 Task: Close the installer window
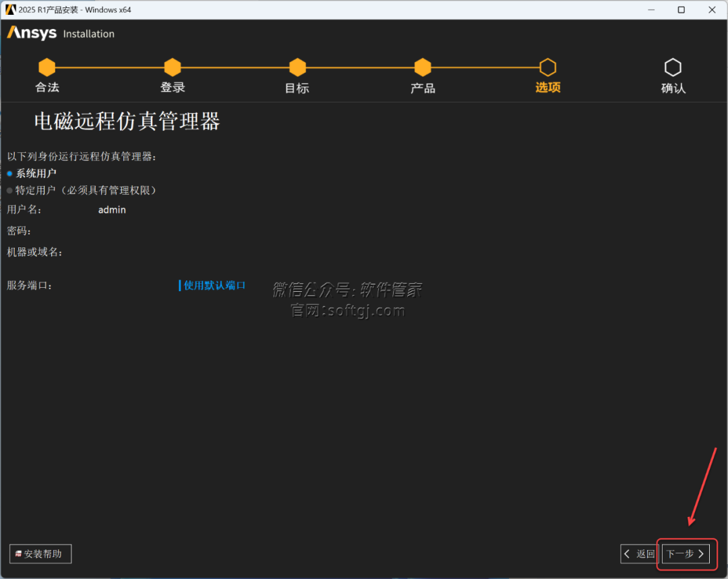click(712, 9)
